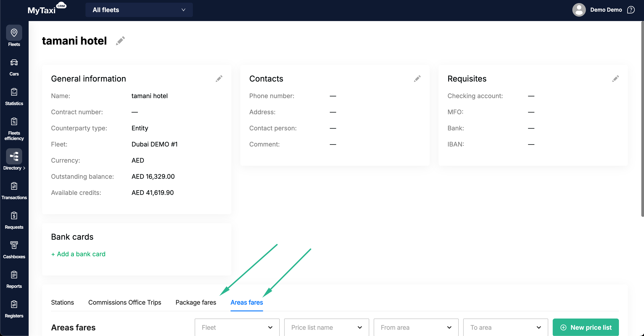Click the New price list button
Screen dimensions: 644x336
click(586, 327)
